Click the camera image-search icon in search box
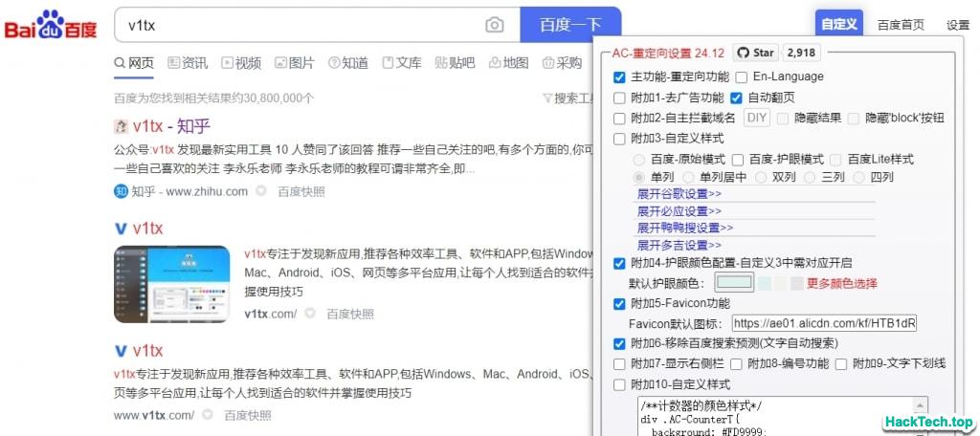Image resolution: width=980 pixels, height=436 pixels. 495,25
